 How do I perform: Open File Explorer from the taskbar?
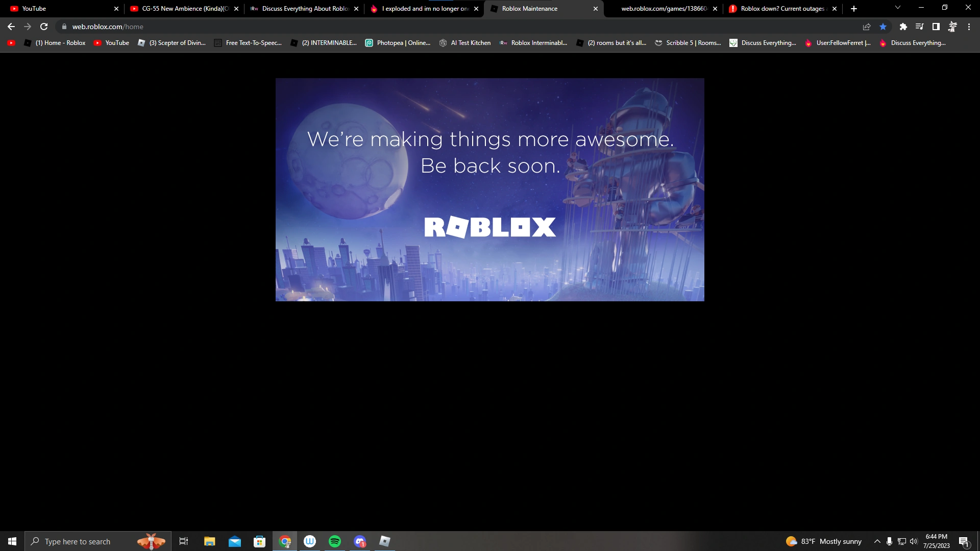pyautogui.click(x=209, y=541)
